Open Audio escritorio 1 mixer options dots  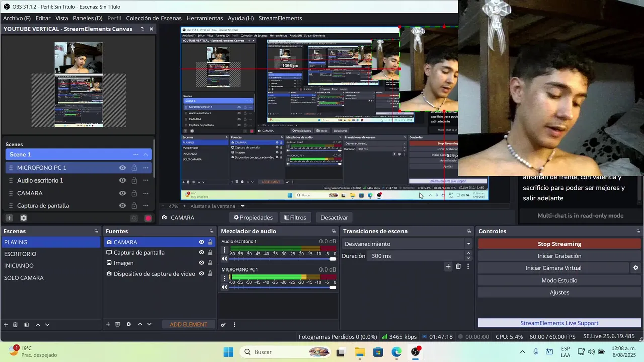pos(224,250)
